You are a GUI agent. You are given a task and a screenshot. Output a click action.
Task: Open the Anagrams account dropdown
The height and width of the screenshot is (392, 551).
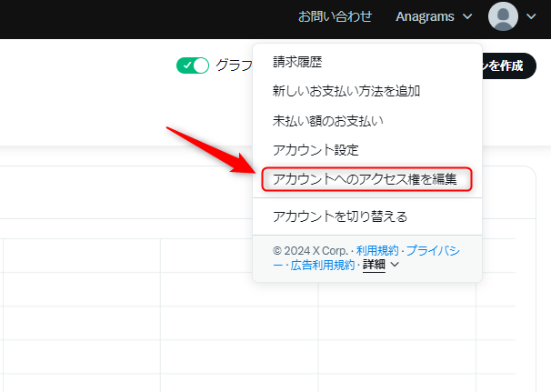(433, 16)
